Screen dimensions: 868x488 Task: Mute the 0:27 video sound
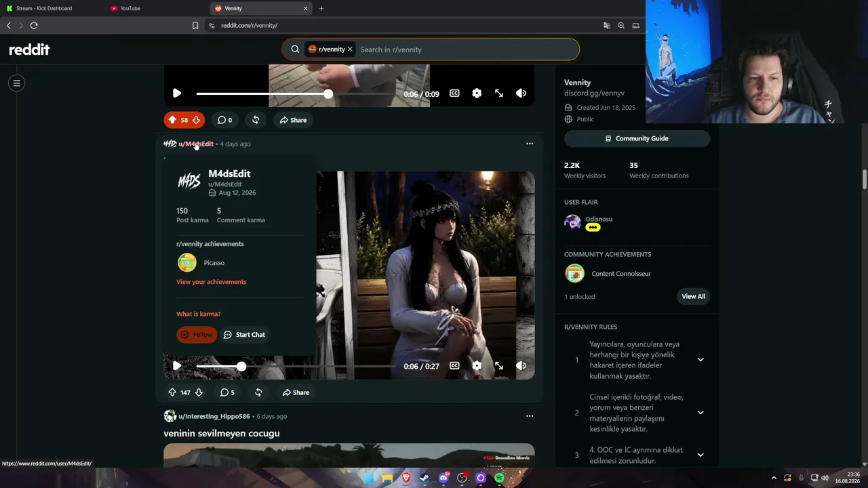click(521, 366)
